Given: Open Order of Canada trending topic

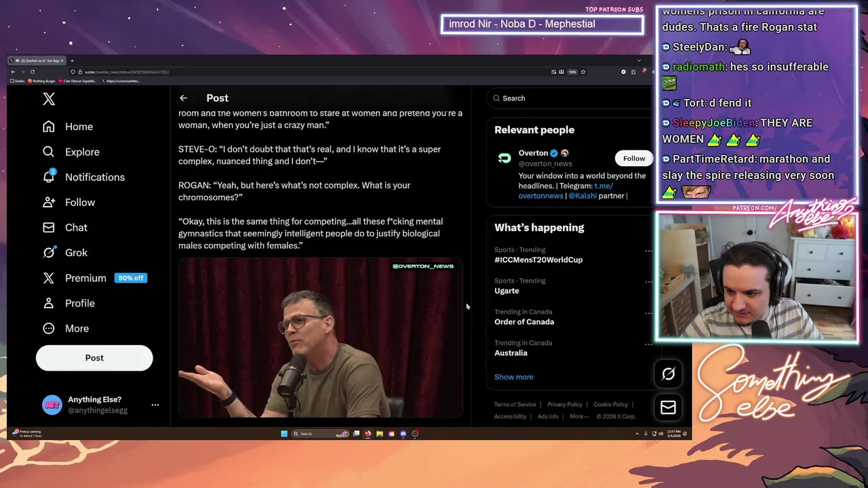Looking at the screenshot, I should pyautogui.click(x=524, y=322).
